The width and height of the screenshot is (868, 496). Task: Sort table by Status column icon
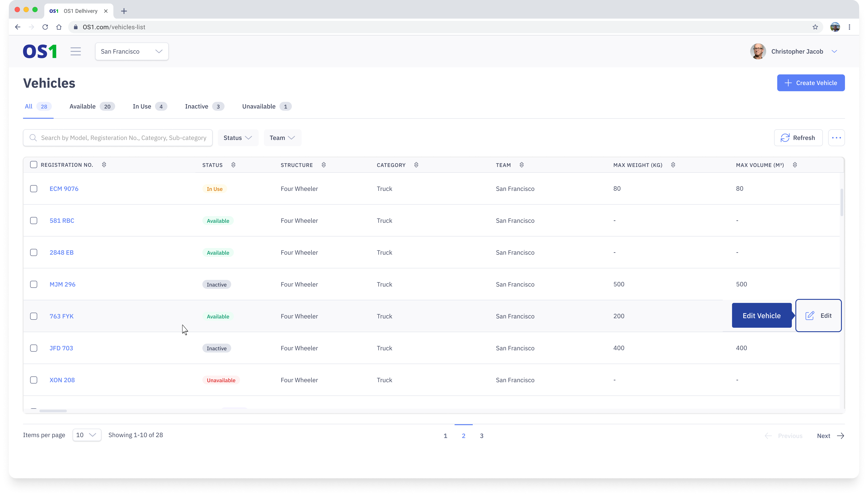click(x=233, y=165)
